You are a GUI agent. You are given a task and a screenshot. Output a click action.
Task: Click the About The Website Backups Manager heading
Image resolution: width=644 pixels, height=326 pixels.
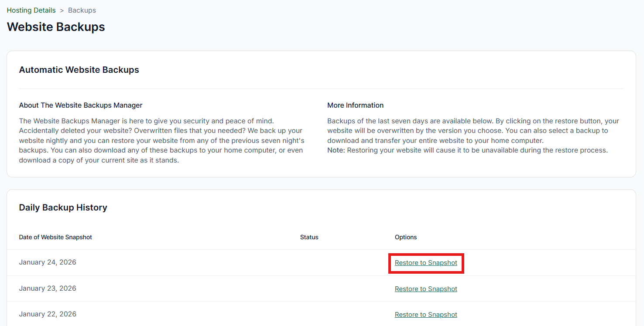click(x=81, y=105)
